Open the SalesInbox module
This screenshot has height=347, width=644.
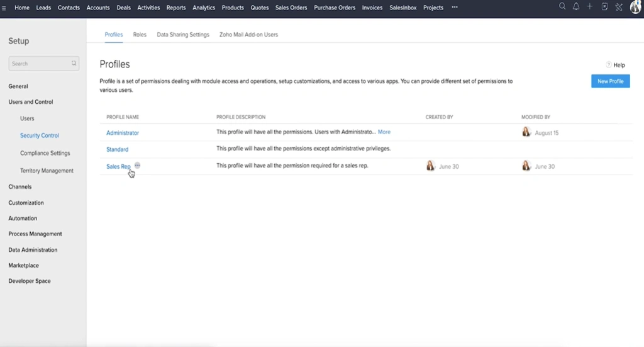(x=403, y=8)
